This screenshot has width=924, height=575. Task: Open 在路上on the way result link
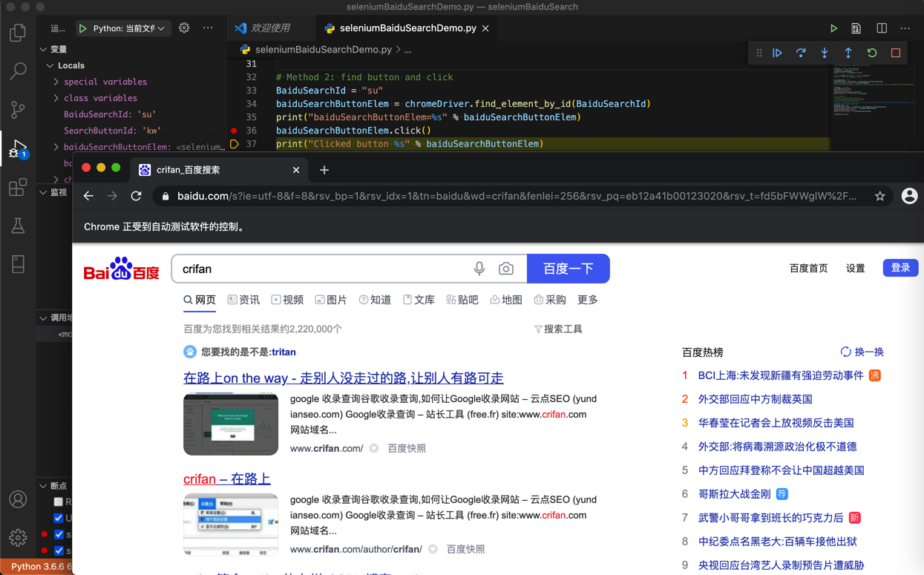(344, 378)
